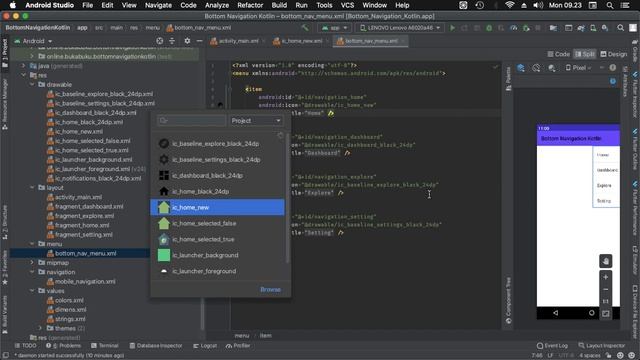Image resolution: width=640 pixels, height=360 pixels.
Task: Expand the themes folder in project tree
Action: (x=40, y=328)
